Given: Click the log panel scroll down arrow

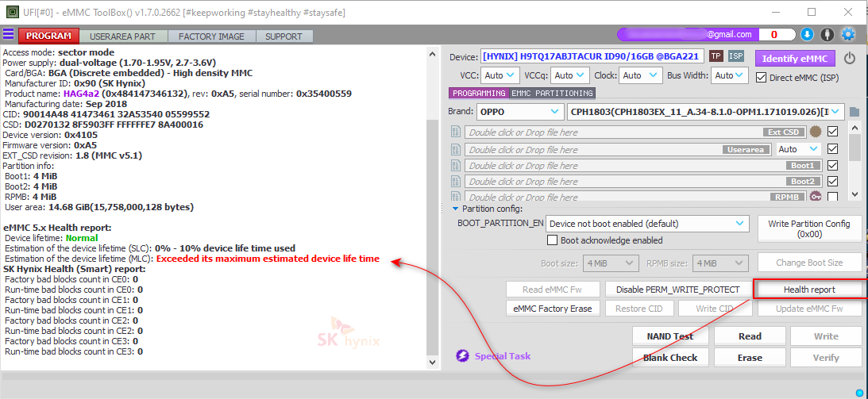Looking at the screenshot, I should 432,363.
